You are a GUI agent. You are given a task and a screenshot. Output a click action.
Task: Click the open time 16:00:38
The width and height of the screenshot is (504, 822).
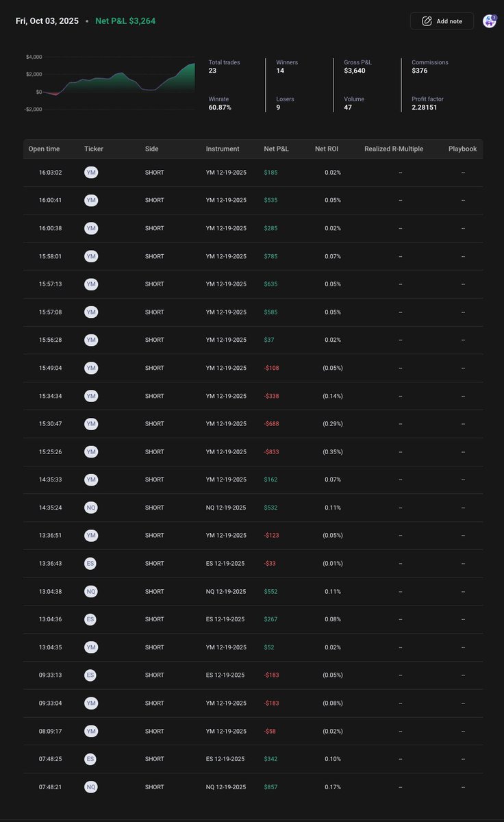click(51, 228)
